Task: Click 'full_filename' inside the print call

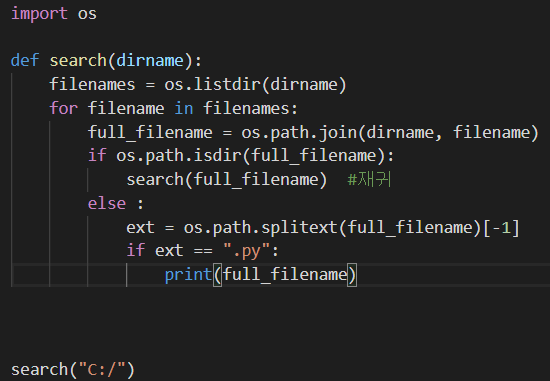Action: coord(285,275)
